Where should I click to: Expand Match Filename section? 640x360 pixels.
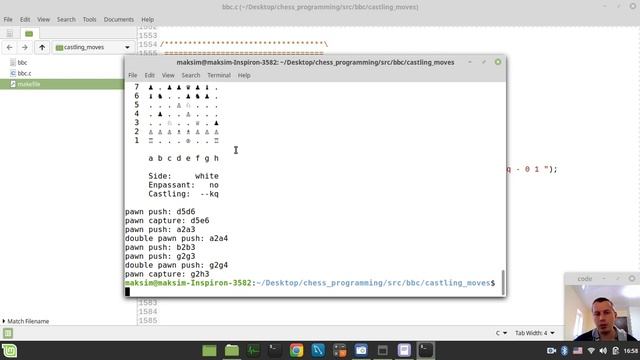(25, 321)
